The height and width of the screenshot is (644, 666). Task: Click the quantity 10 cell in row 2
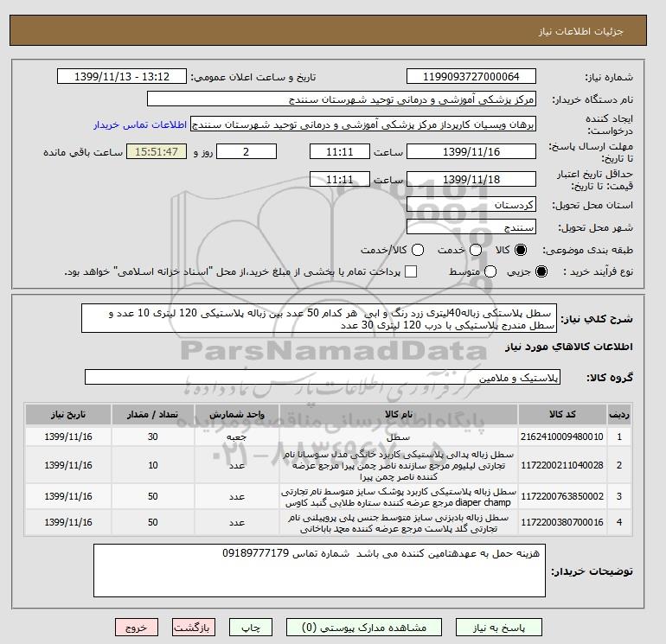(x=153, y=465)
